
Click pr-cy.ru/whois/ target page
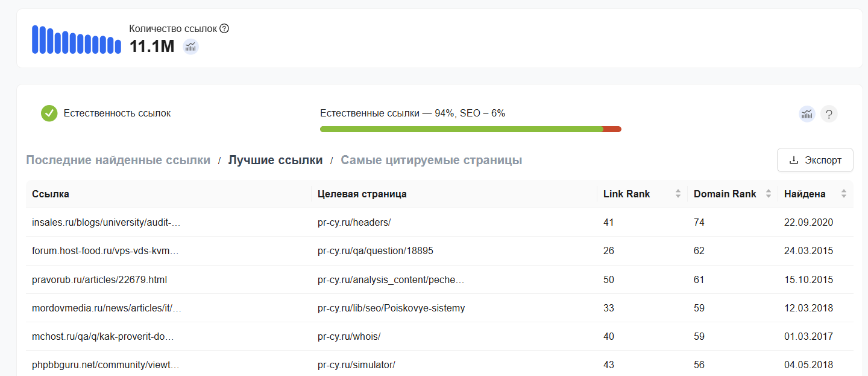(348, 336)
